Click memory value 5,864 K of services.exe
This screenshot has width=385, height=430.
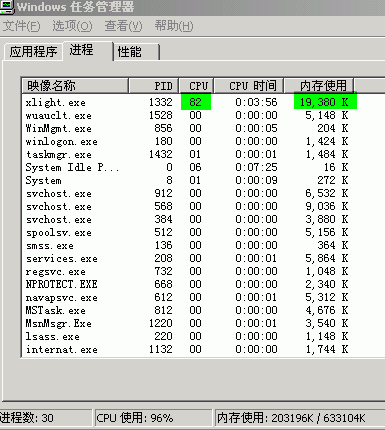click(327, 258)
